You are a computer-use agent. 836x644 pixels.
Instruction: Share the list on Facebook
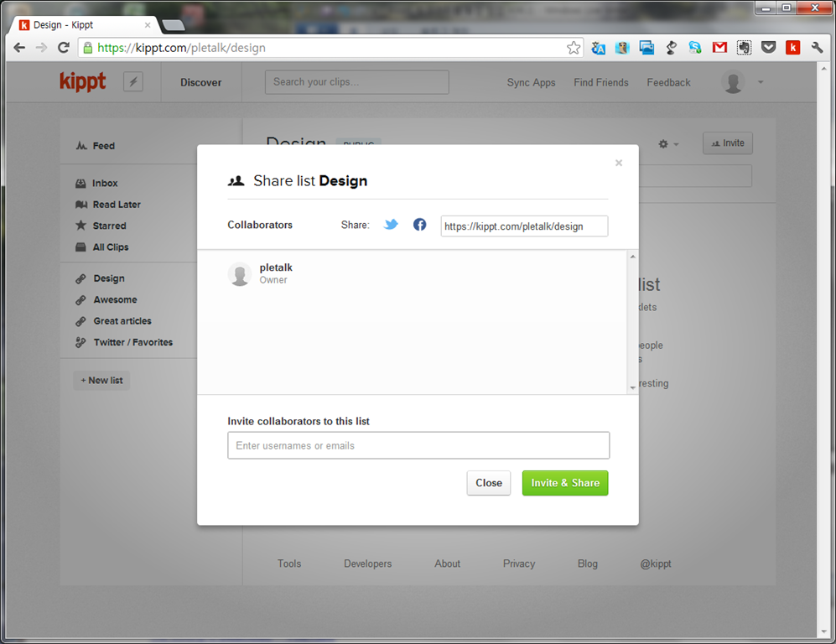coord(420,225)
